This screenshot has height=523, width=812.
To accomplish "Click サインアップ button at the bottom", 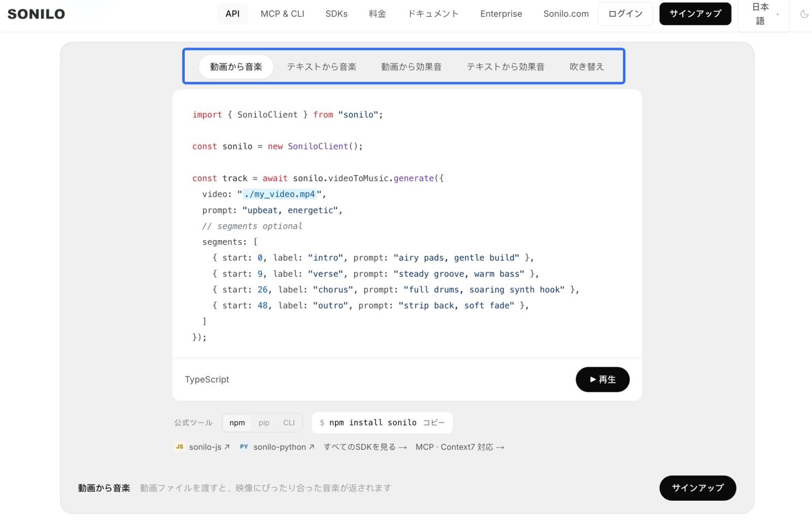I will point(698,488).
